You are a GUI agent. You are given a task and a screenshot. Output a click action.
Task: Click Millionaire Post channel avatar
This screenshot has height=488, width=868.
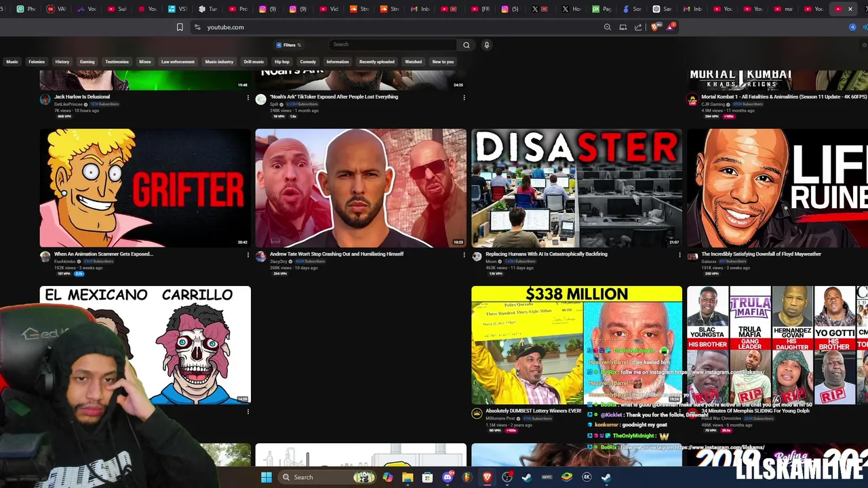click(477, 413)
